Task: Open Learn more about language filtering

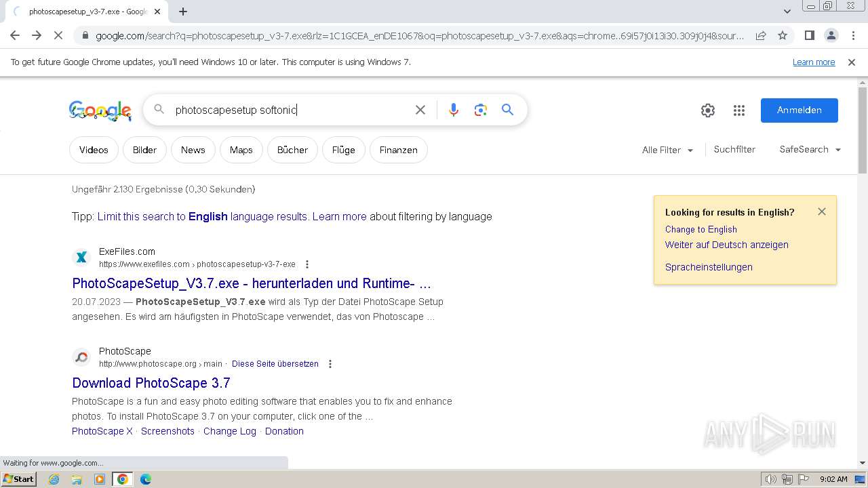Action: click(x=340, y=216)
